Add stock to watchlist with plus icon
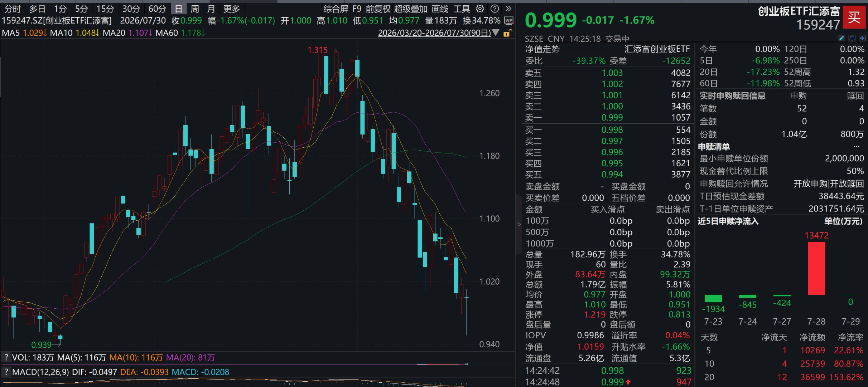This screenshot has height=387, width=868. [862, 38]
